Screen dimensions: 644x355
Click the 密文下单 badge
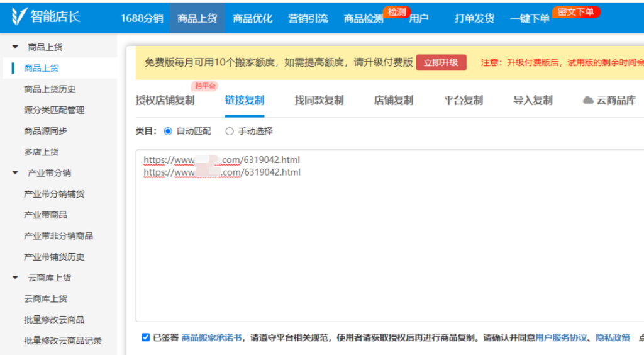575,12
